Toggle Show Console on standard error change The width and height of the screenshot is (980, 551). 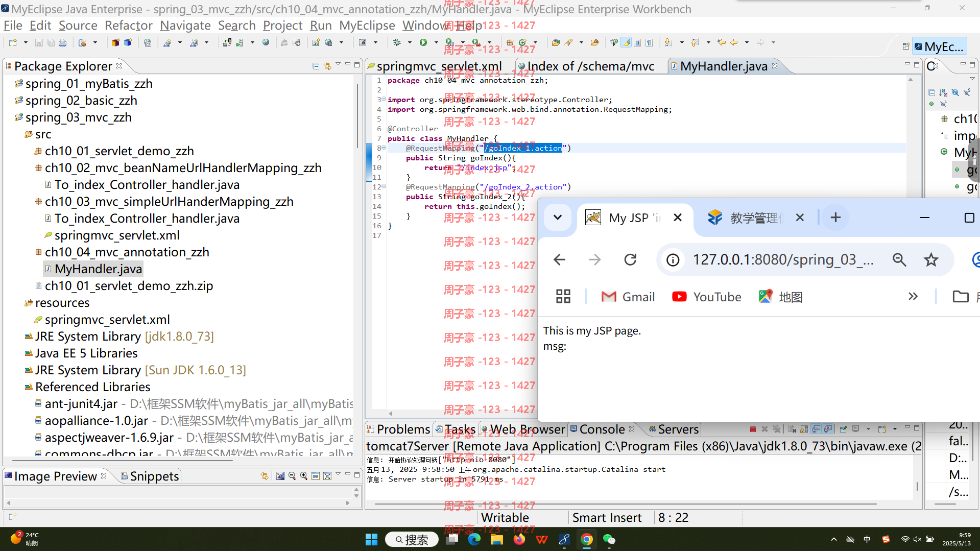[828, 429]
